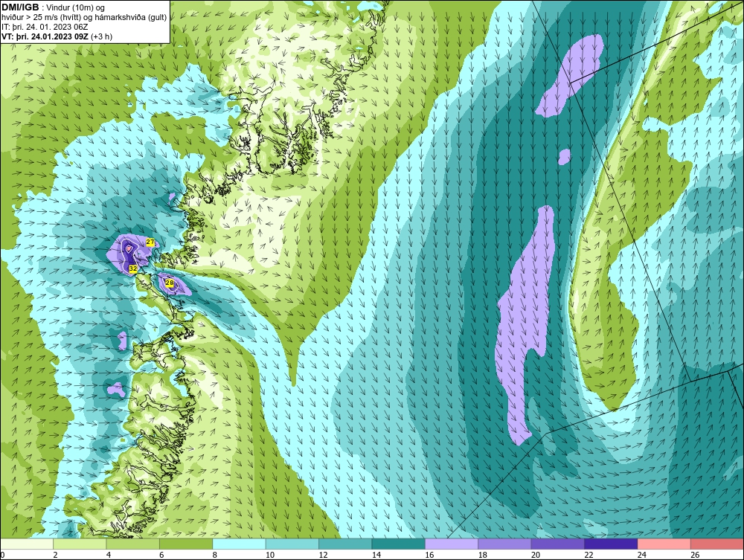Click the legend swatch above 26 m/s
744x560 pixels.
coord(717,544)
